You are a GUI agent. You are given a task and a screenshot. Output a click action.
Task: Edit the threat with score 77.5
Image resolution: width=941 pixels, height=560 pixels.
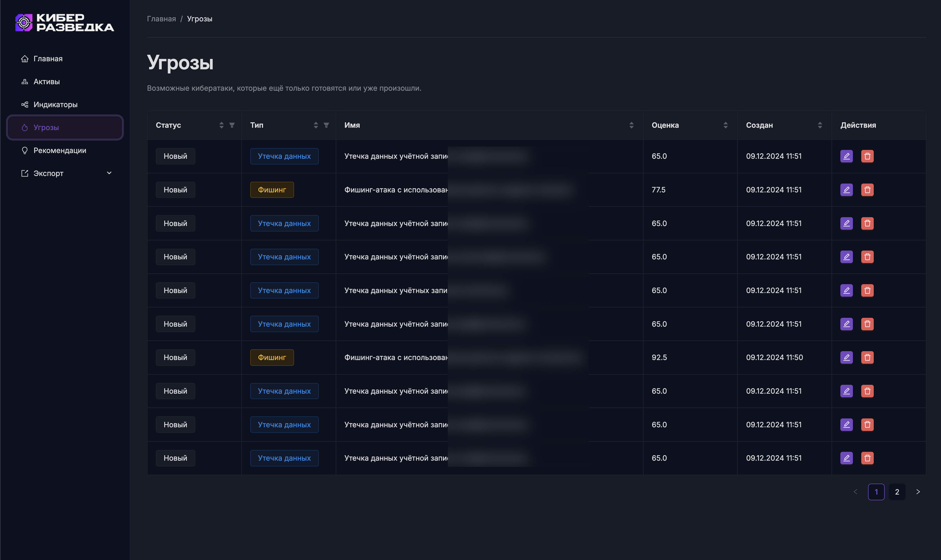pyautogui.click(x=847, y=190)
